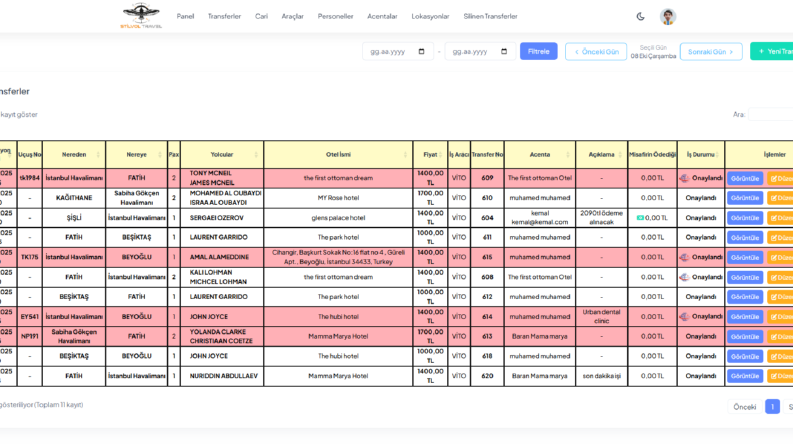Sort table by Fiyat column

click(430, 155)
